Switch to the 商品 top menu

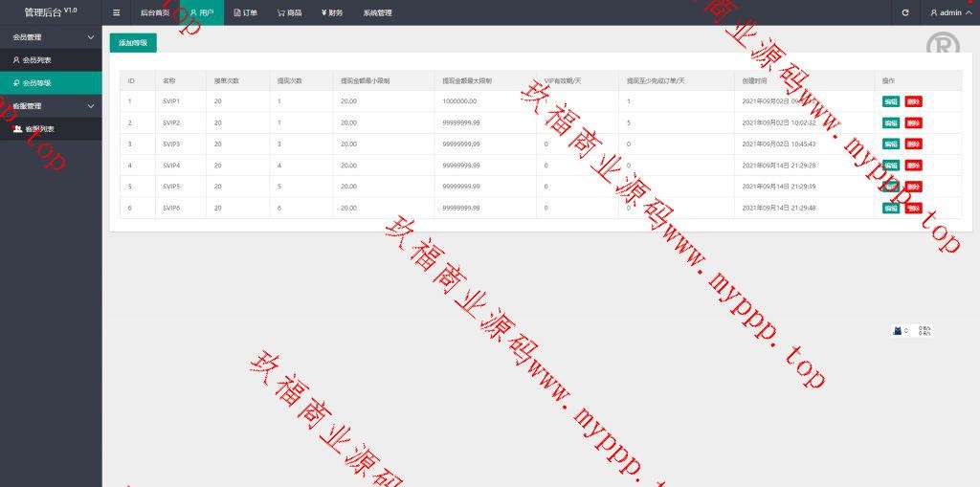coord(289,13)
